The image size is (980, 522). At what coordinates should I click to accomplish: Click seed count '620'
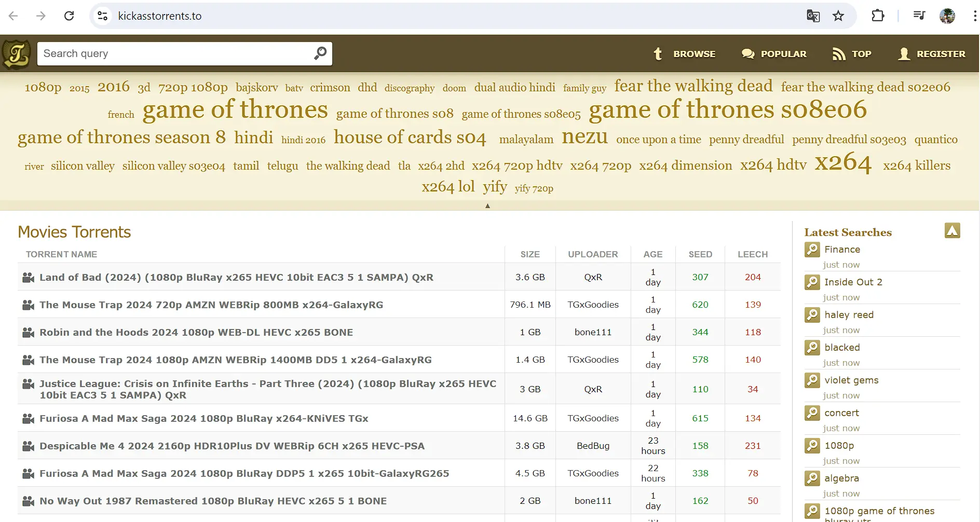(700, 305)
